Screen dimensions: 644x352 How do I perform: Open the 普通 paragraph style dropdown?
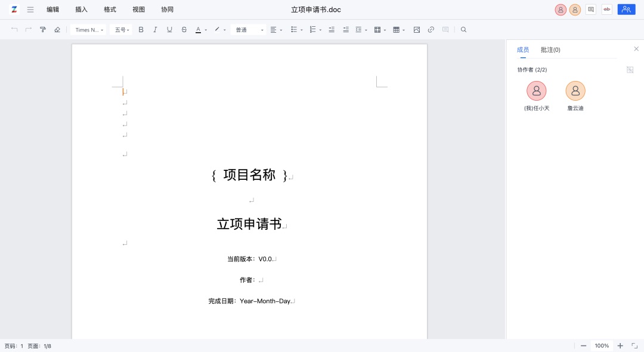pyautogui.click(x=249, y=30)
